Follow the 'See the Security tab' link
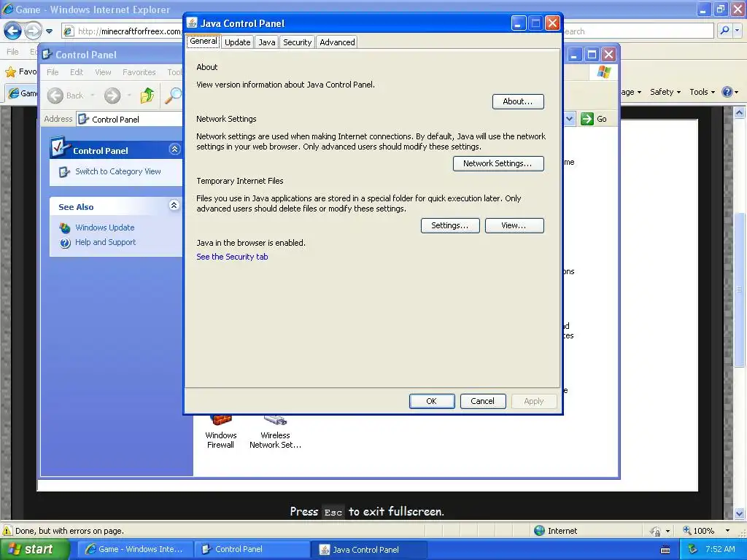 232,257
